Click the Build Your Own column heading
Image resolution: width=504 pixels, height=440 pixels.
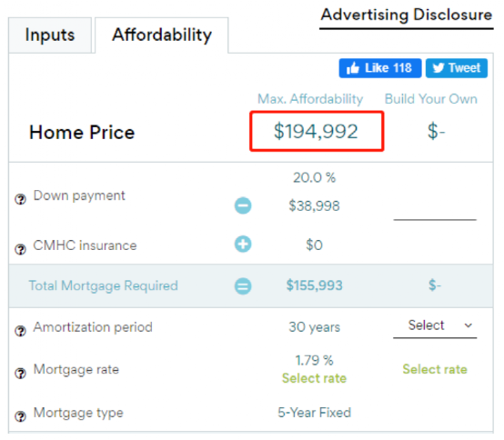click(430, 99)
